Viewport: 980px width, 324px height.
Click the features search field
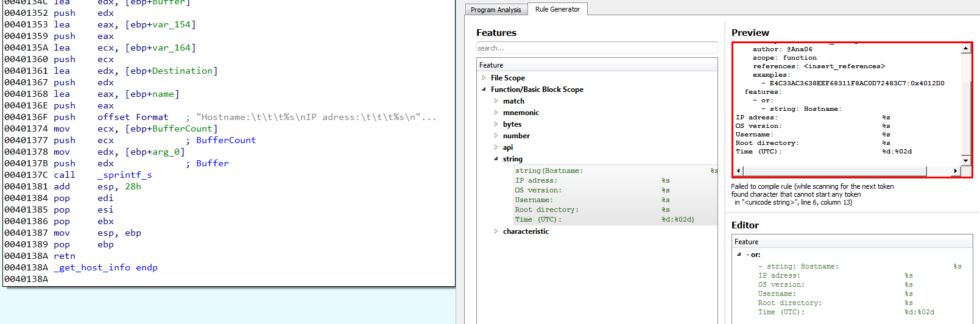tap(597, 48)
